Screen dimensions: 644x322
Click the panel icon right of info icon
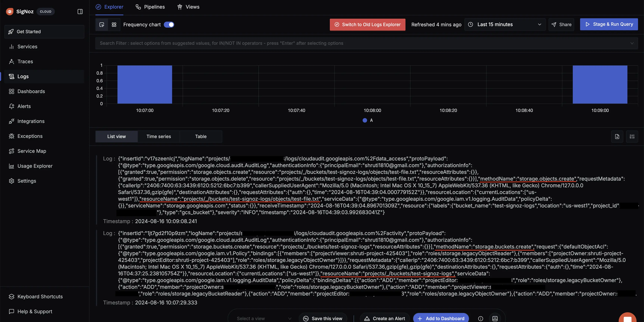[x=495, y=318]
